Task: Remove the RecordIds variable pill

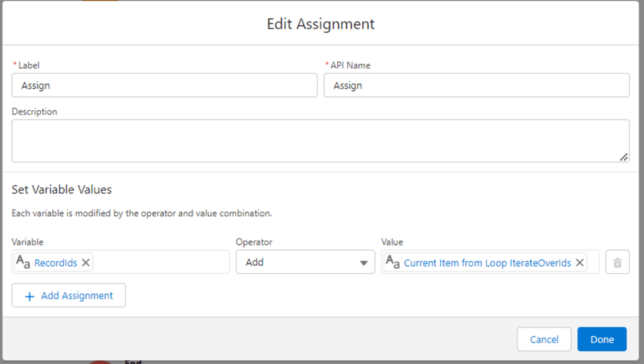Action: pyautogui.click(x=86, y=263)
